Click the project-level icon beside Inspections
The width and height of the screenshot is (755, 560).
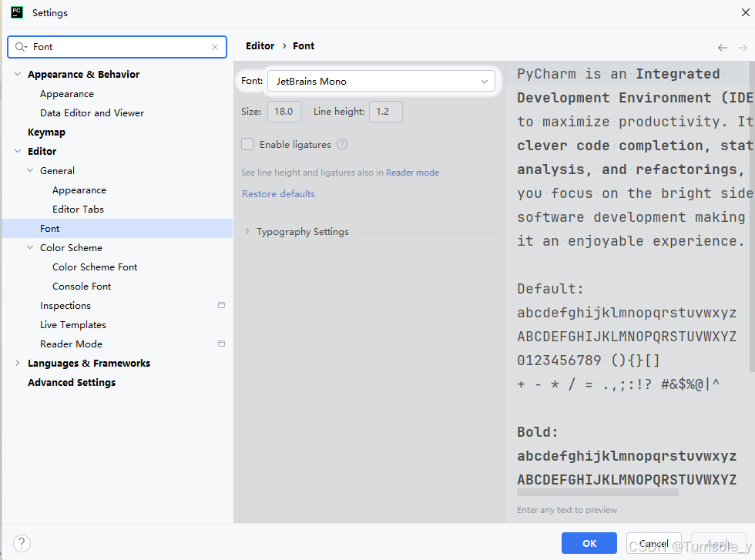(x=222, y=305)
